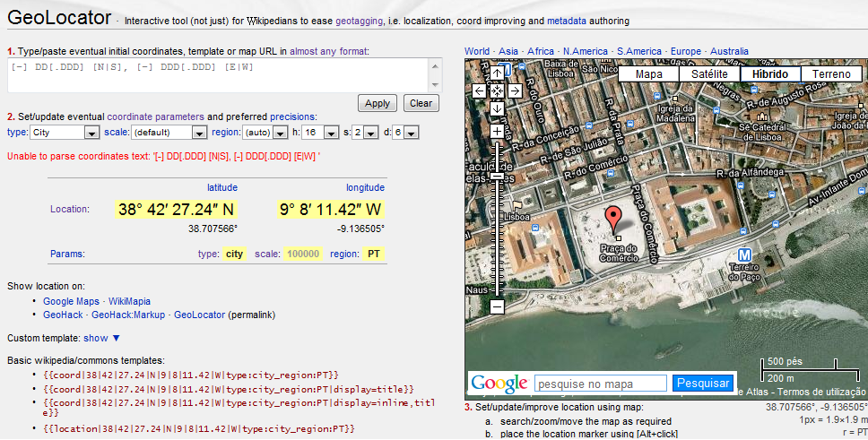Click the pesquise no mapa search field
The height and width of the screenshot is (440, 868).
click(x=601, y=384)
